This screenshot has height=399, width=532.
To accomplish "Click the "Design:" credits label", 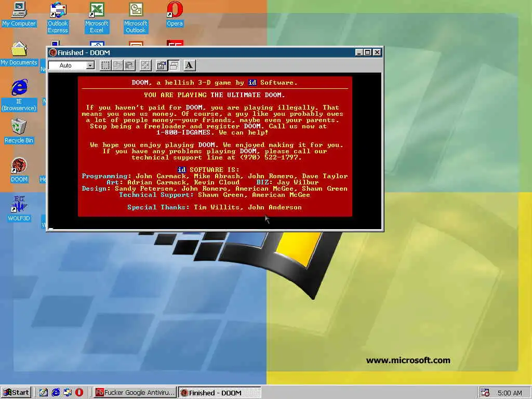I will coord(96,189).
